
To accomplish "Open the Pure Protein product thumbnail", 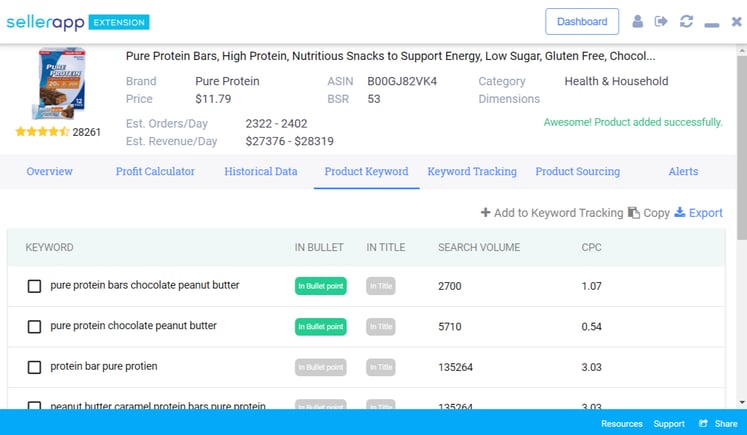I will (59, 83).
